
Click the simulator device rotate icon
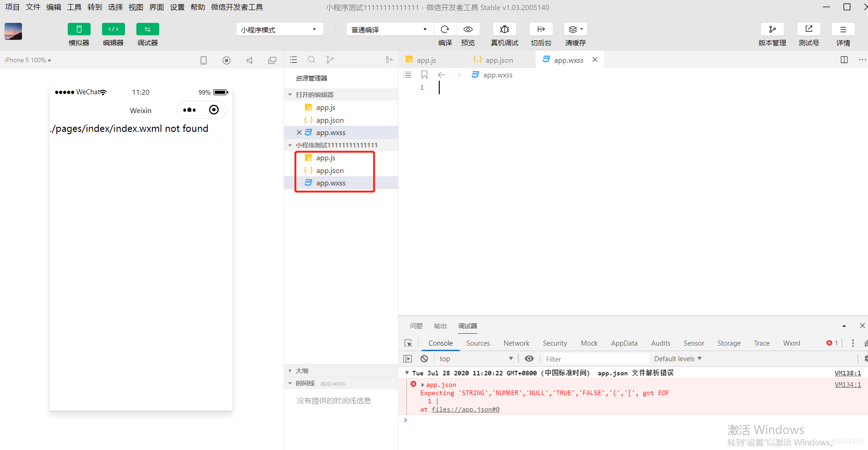coord(204,60)
